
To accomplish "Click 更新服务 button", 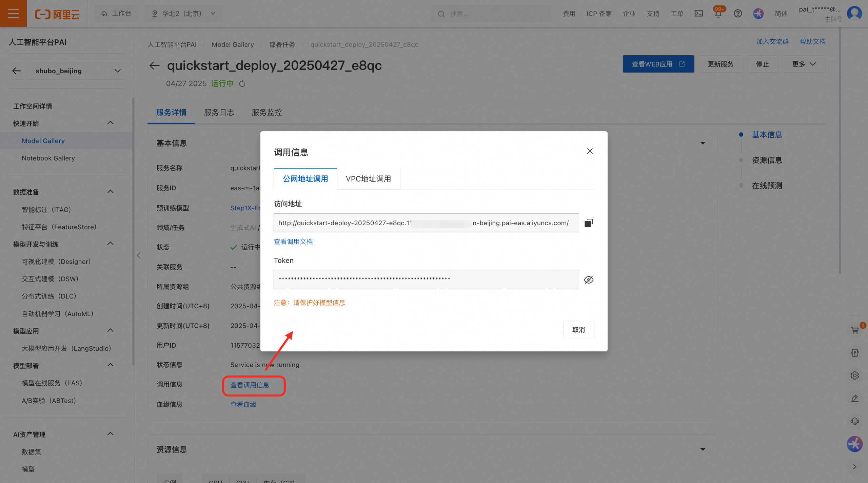I will coord(721,64).
